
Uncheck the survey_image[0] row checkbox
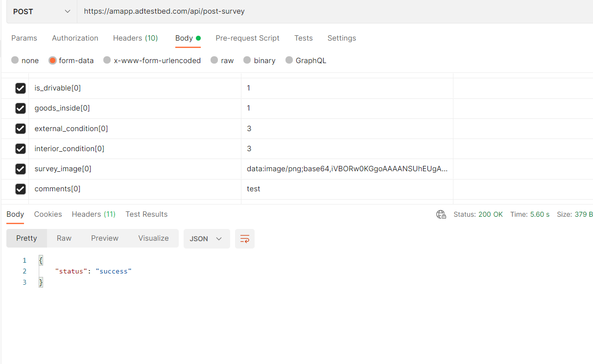tap(21, 169)
